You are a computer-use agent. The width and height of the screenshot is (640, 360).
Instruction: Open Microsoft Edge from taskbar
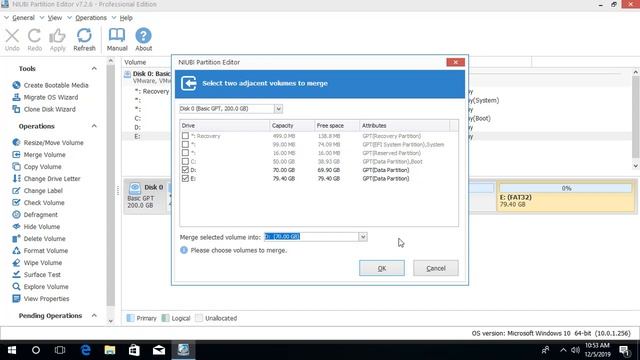coord(85,350)
